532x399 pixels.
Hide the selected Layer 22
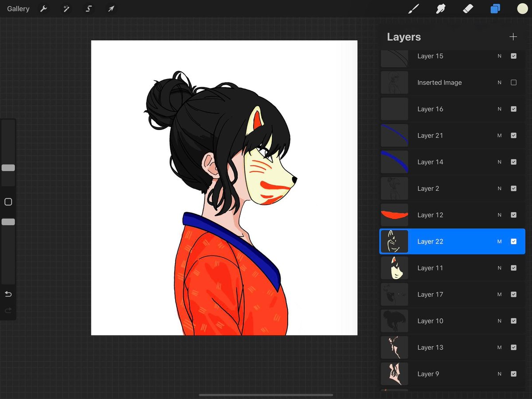[513, 241]
